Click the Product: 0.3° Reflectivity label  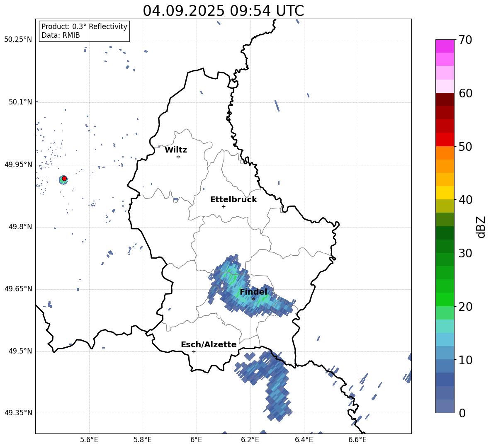pos(84,27)
